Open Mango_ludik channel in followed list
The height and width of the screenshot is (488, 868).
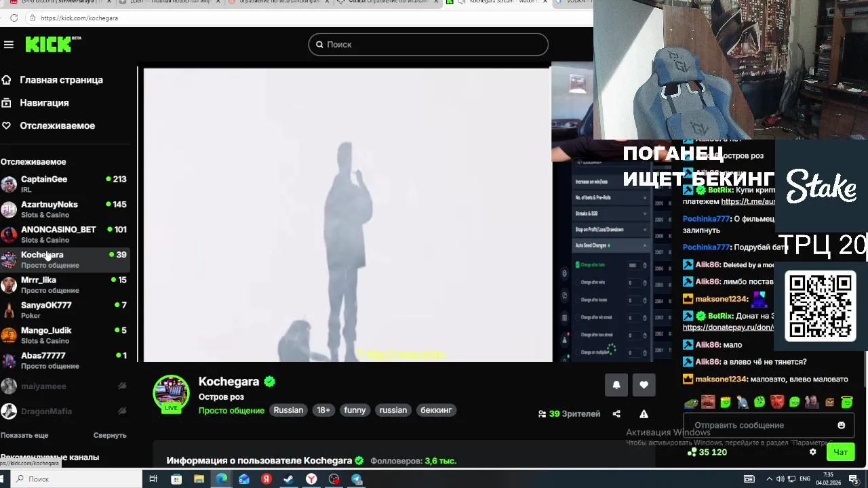point(64,335)
